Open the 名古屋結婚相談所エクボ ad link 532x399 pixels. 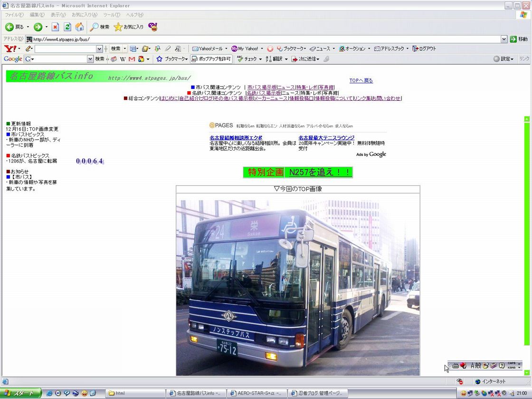236,138
